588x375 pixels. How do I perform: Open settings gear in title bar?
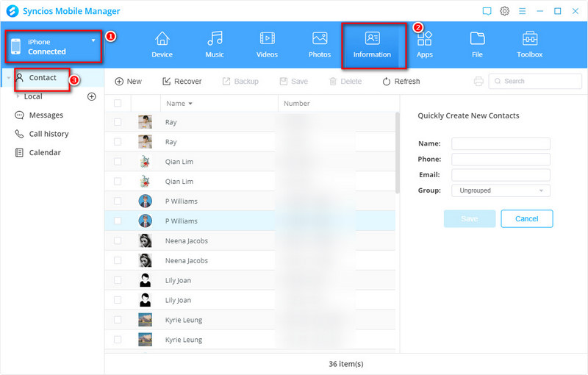504,11
